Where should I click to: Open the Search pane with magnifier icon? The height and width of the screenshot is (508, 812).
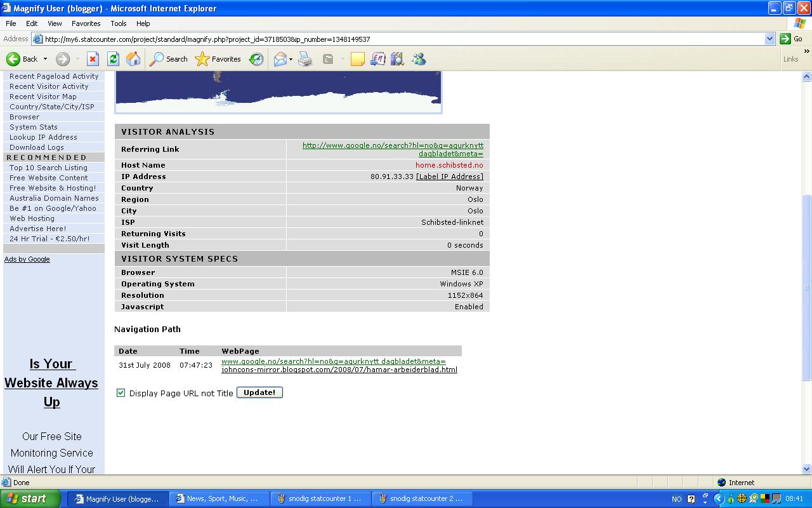(x=169, y=59)
